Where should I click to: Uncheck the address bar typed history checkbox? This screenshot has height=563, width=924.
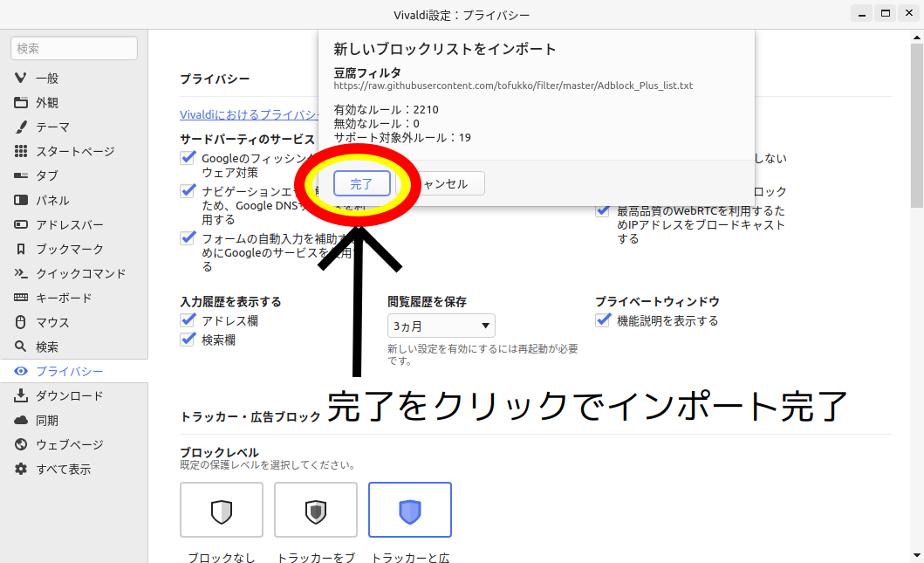click(x=188, y=320)
